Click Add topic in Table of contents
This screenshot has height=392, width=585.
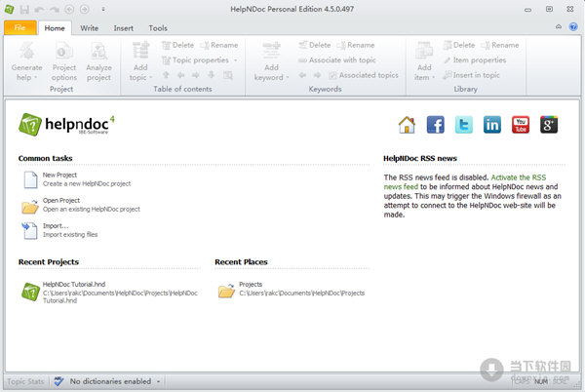point(140,61)
